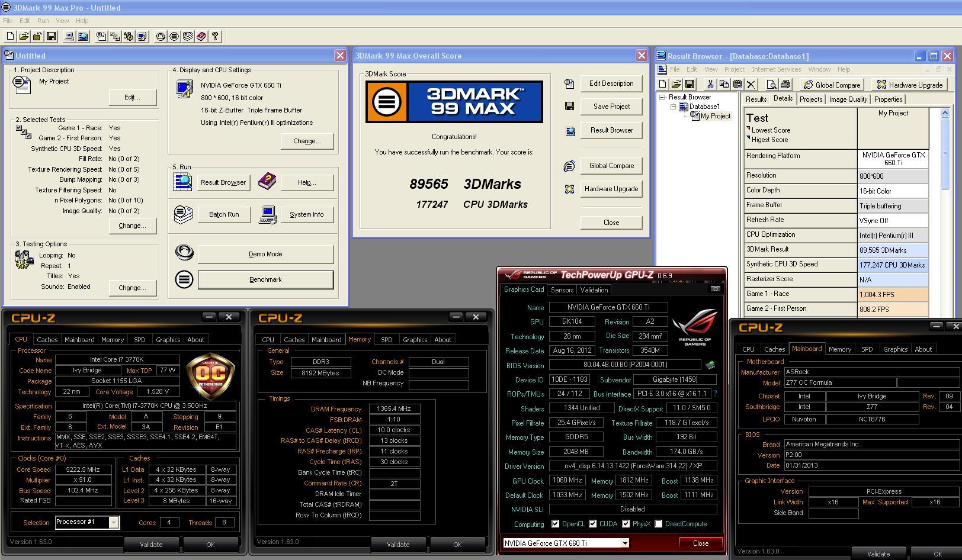Viewport: 962px width, 560px height.
Task: Click Result Browser vertical scrollbar thumb
Action: click(x=945, y=154)
